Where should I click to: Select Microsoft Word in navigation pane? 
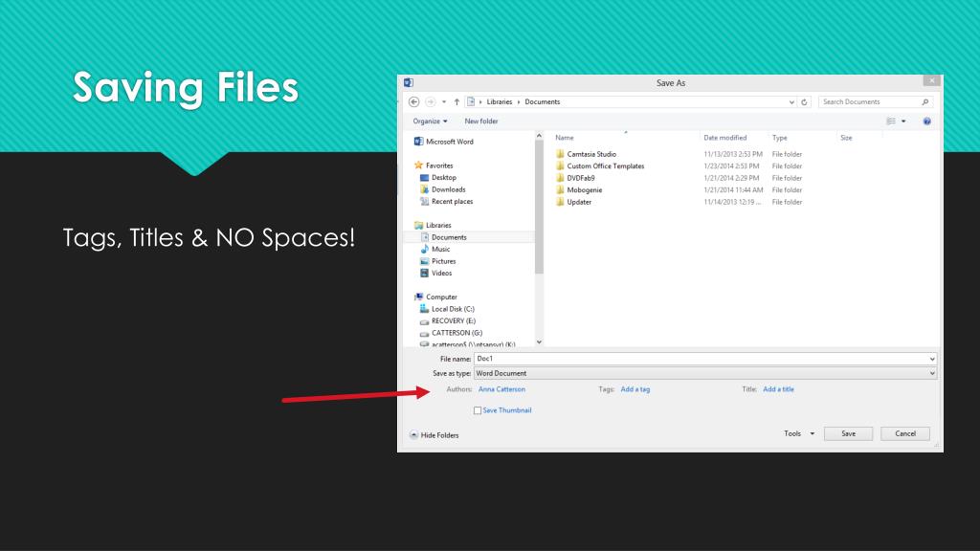444,142
